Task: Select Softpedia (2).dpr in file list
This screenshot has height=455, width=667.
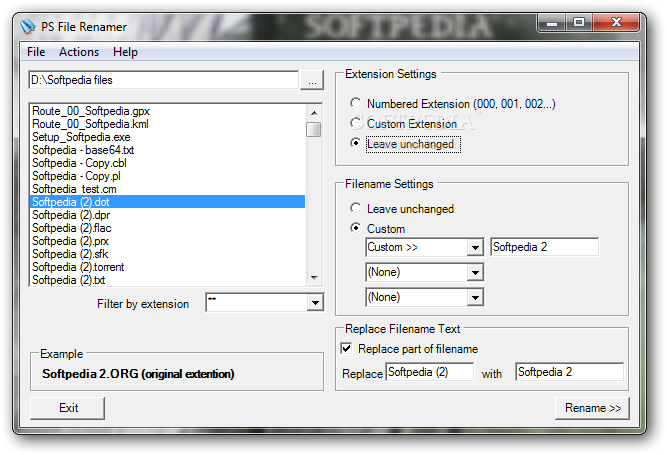Action: 168,215
